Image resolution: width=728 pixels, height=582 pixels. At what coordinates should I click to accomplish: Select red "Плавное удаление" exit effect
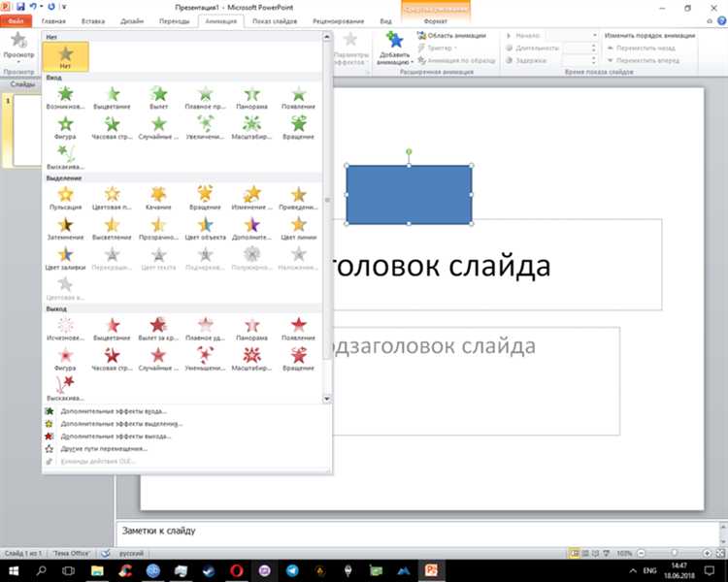205,330
